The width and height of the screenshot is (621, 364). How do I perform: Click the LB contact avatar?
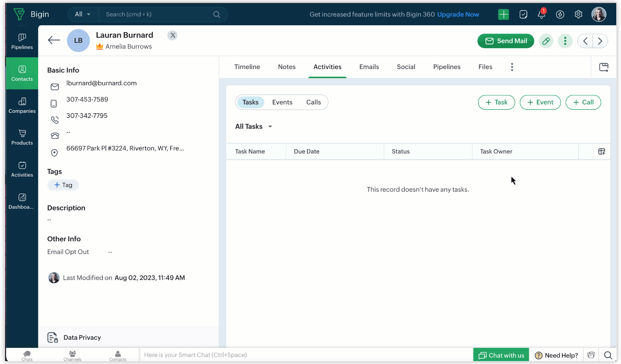[78, 40]
